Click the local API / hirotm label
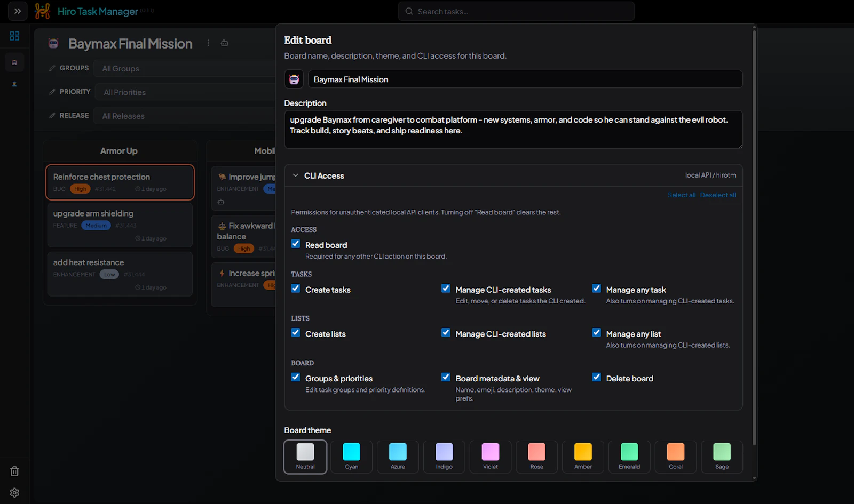854x504 pixels. click(710, 175)
